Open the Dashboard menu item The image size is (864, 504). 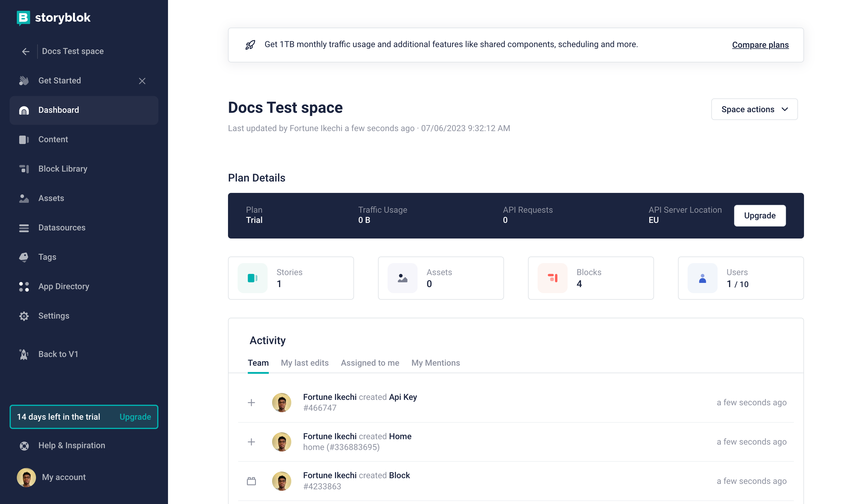84,110
